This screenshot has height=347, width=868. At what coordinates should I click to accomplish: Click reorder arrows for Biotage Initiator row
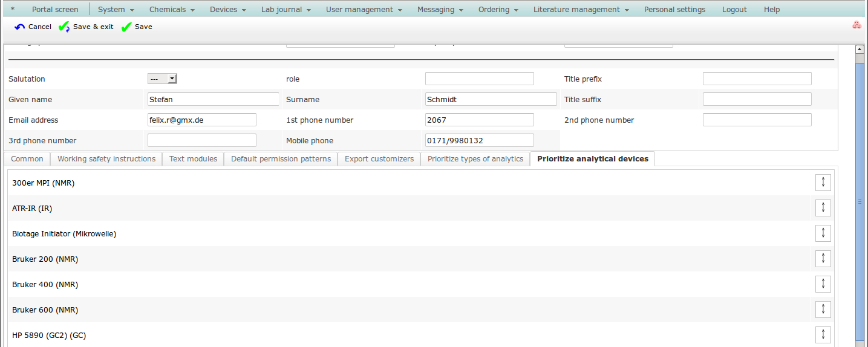point(823,233)
